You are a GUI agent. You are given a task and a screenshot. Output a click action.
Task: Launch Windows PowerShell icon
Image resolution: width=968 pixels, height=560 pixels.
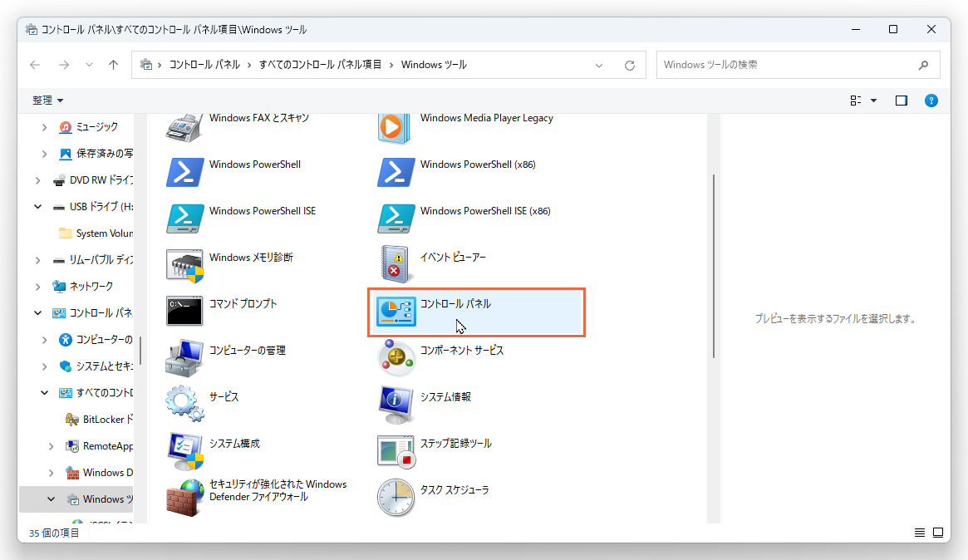click(184, 172)
